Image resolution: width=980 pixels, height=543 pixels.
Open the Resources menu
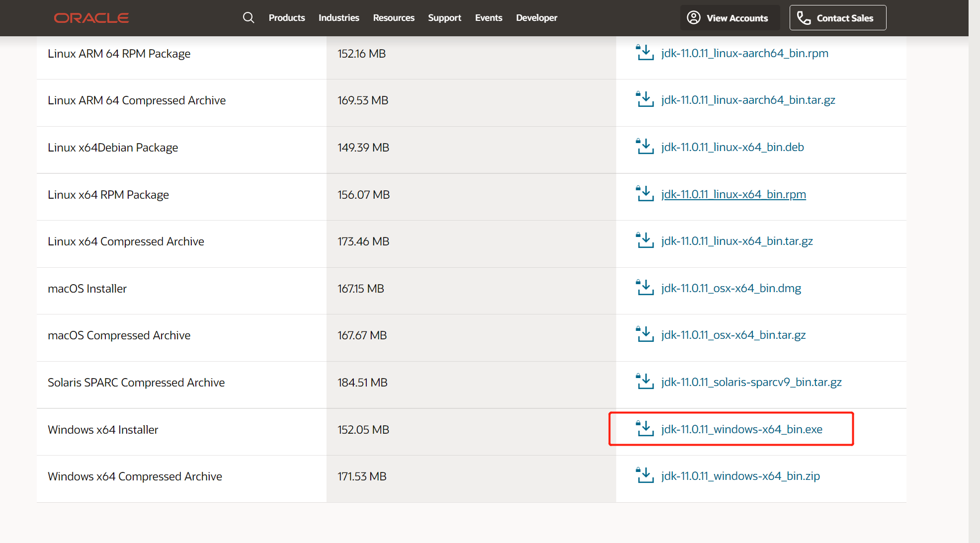coord(394,18)
